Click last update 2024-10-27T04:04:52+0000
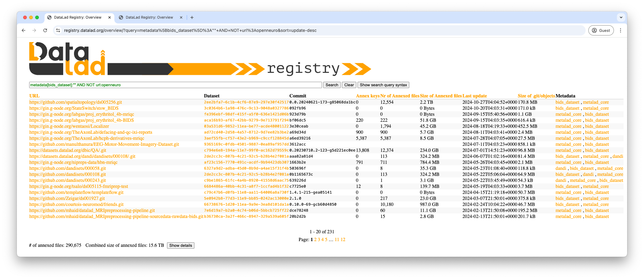 pos(490,102)
